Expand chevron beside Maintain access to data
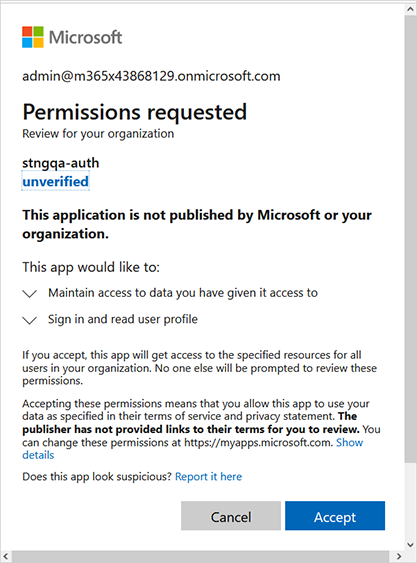Screen dimensions: 417x563 coord(29,294)
